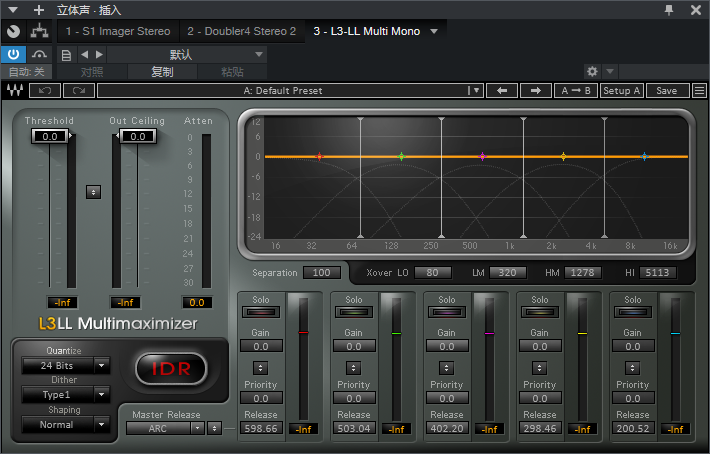Switch to 2 - Doubler4 Stereo 2 tab

coord(241,31)
